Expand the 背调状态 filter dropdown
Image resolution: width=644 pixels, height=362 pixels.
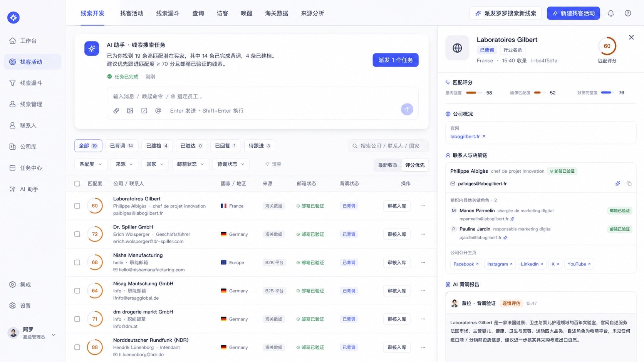231,164
